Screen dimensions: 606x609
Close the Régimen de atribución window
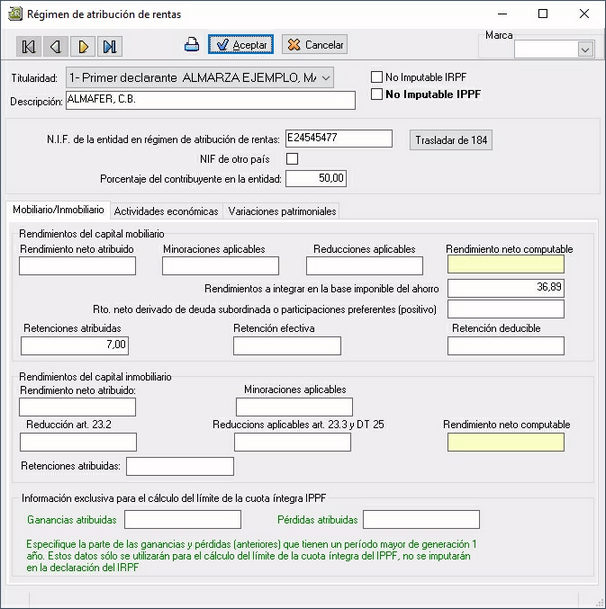pos(584,14)
